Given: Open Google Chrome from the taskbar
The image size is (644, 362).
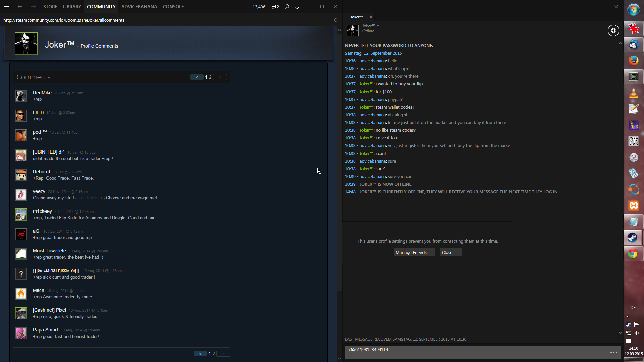Looking at the screenshot, I should coord(633,254).
